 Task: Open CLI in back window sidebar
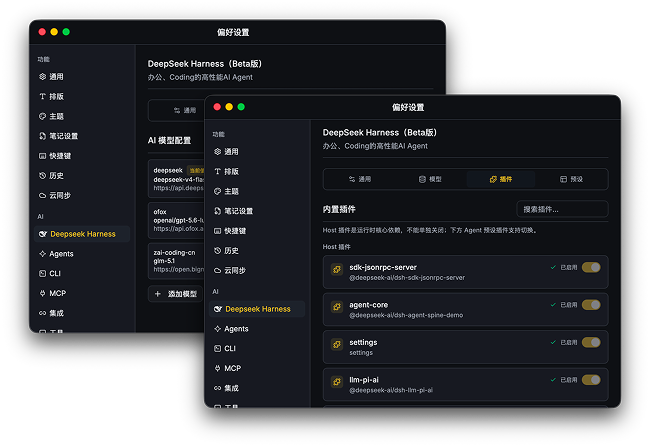50,274
